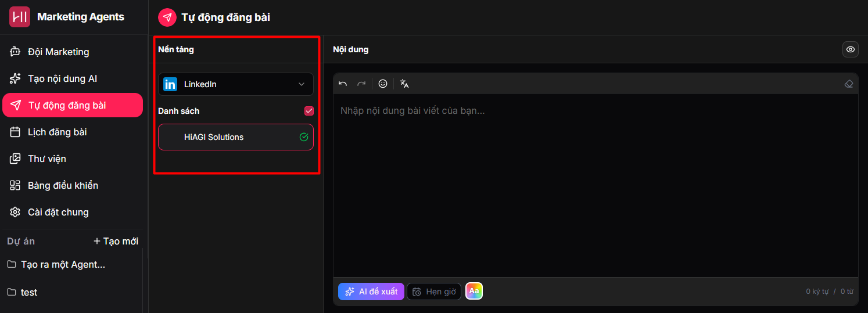Undo the last edit in editor

point(343,84)
